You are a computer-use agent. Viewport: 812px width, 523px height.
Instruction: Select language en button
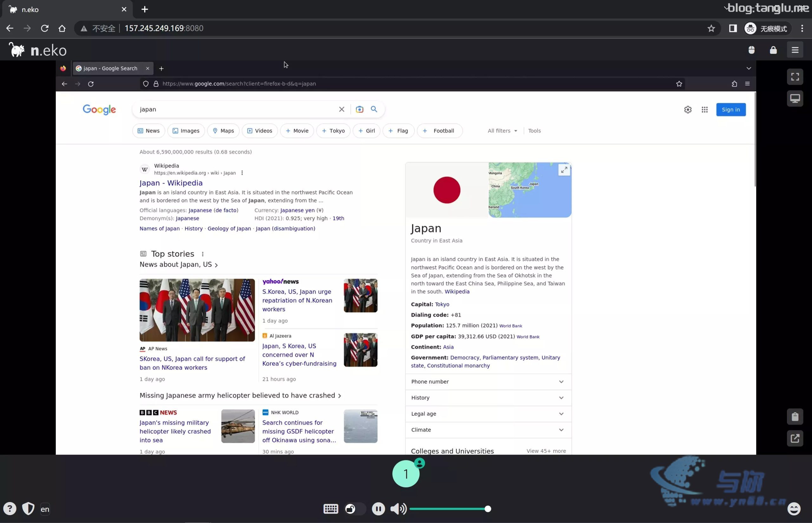click(45, 509)
